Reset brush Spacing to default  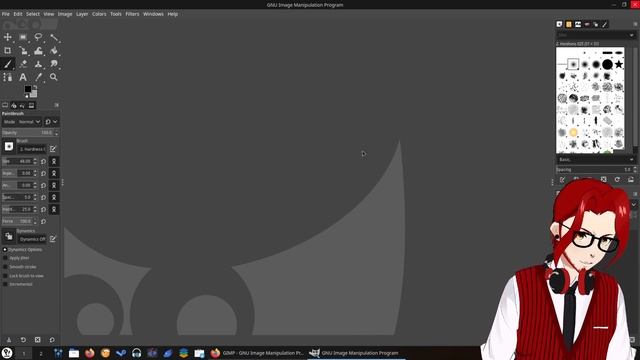[x=43, y=198]
